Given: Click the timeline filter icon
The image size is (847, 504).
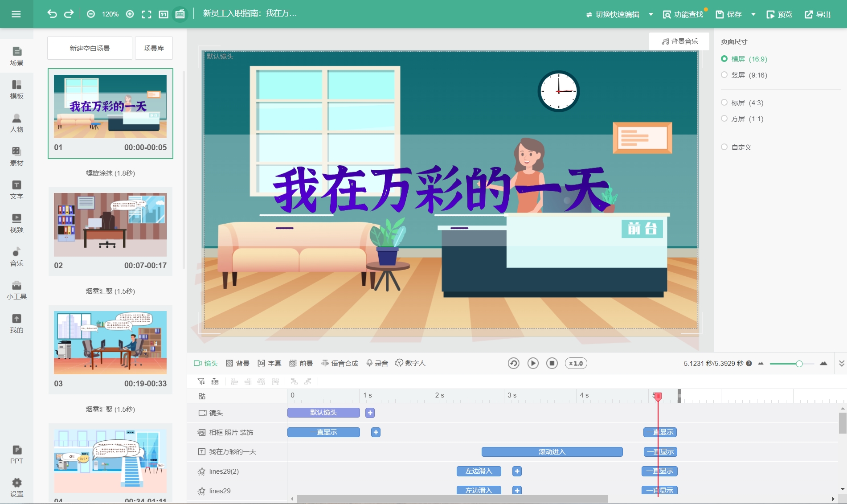Looking at the screenshot, I should 201,381.
